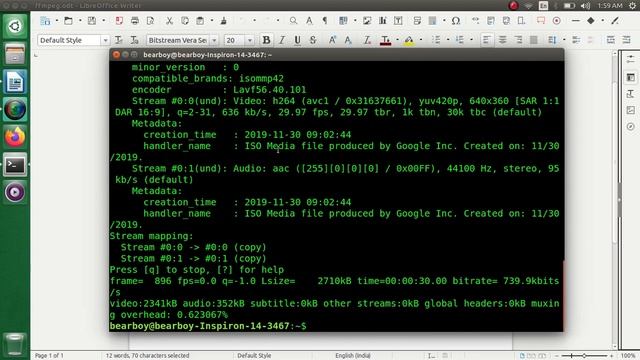The height and width of the screenshot is (360, 640).
Task: Insert special character omega icon
Action: pyautogui.click(x=456, y=21)
